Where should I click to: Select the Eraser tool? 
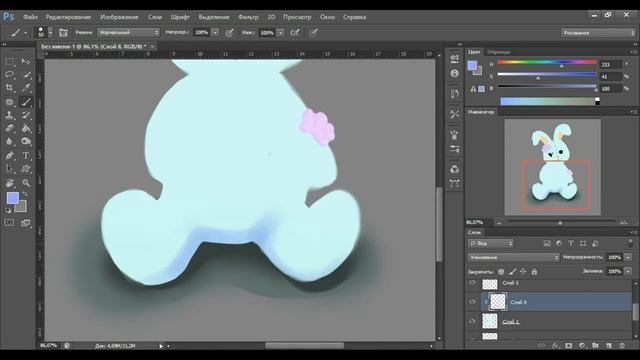coord(9,128)
